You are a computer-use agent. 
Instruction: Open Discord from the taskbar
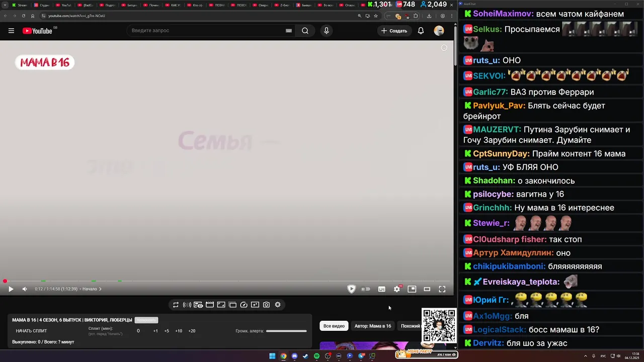[294, 356]
